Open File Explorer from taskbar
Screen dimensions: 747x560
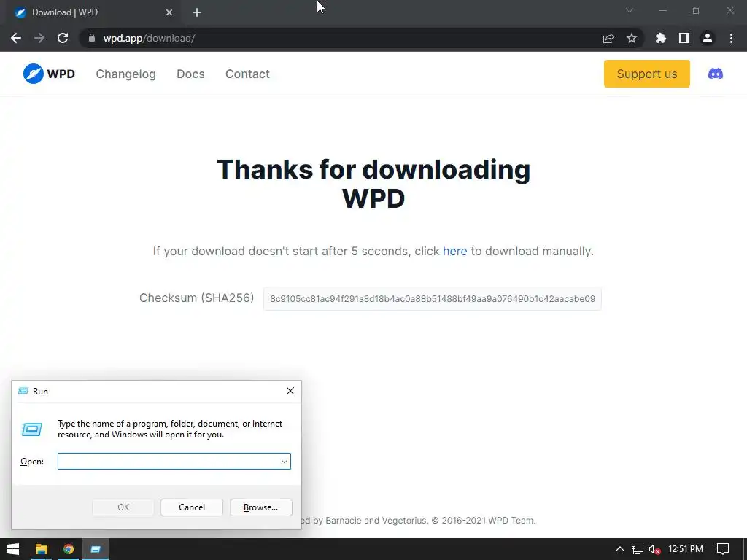[42, 549]
